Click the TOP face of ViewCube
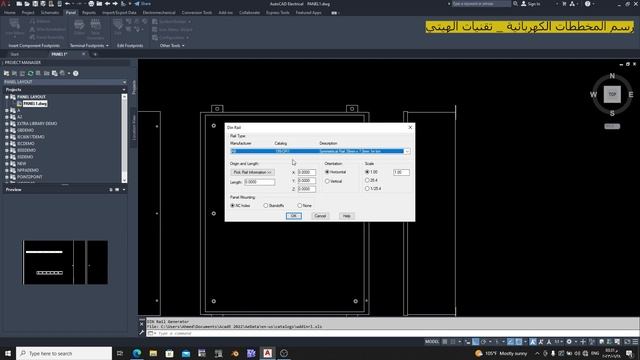Image resolution: width=640 pixels, height=360 pixels. coord(612,94)
